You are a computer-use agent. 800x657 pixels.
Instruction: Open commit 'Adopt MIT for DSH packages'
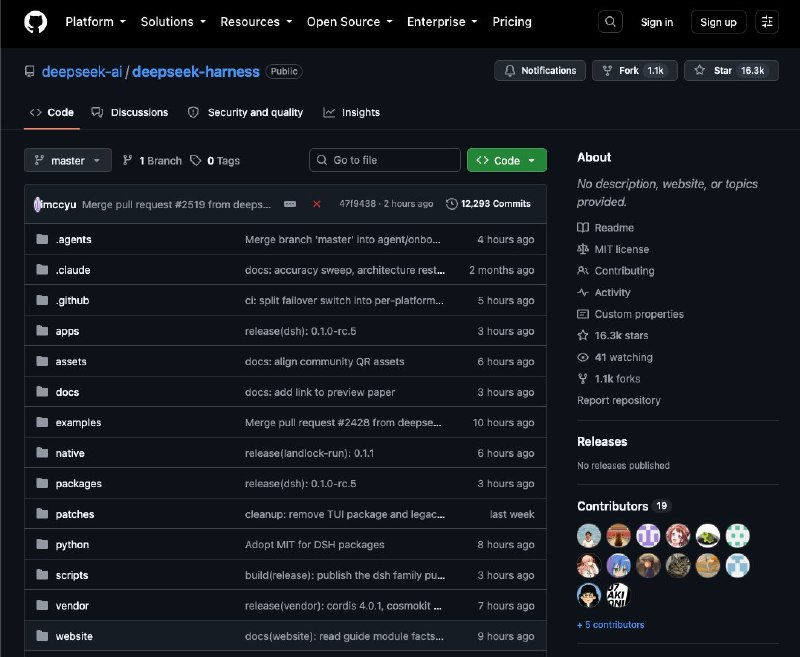(x=314, y=545)
